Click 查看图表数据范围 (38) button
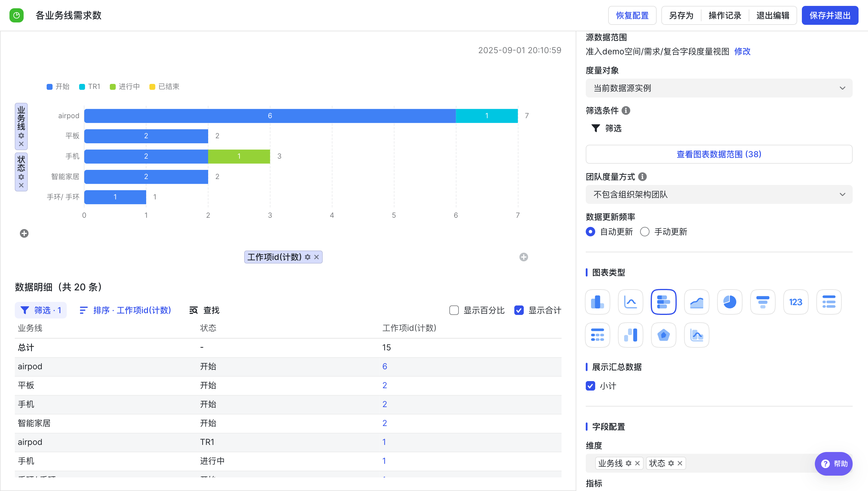The image size is (868, 491). point(719,154)
